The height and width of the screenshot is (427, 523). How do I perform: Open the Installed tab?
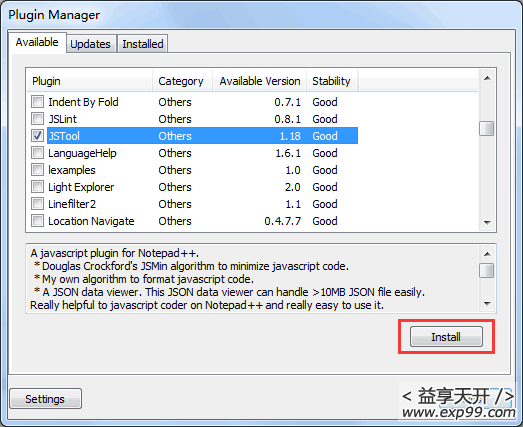pos(143,44)
